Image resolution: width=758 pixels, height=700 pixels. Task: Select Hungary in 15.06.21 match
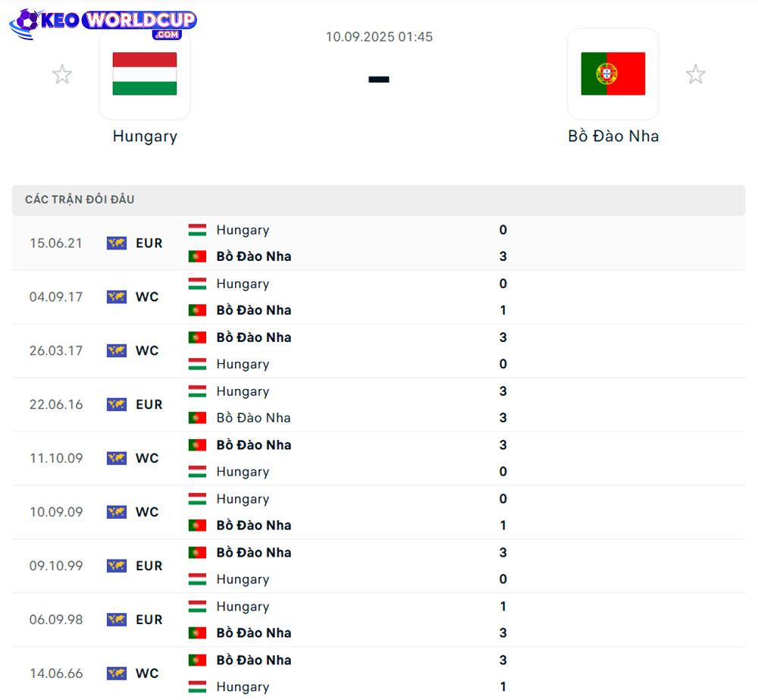click(x=243, y=231)
